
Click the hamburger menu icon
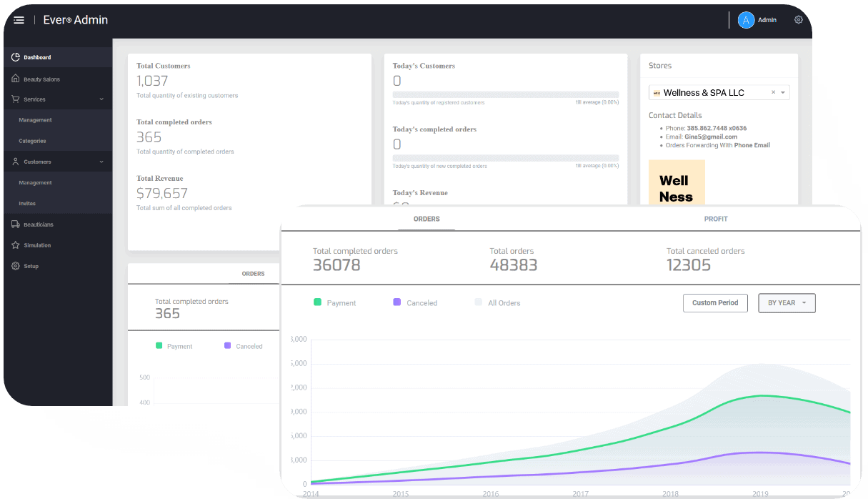pos(19,19)
